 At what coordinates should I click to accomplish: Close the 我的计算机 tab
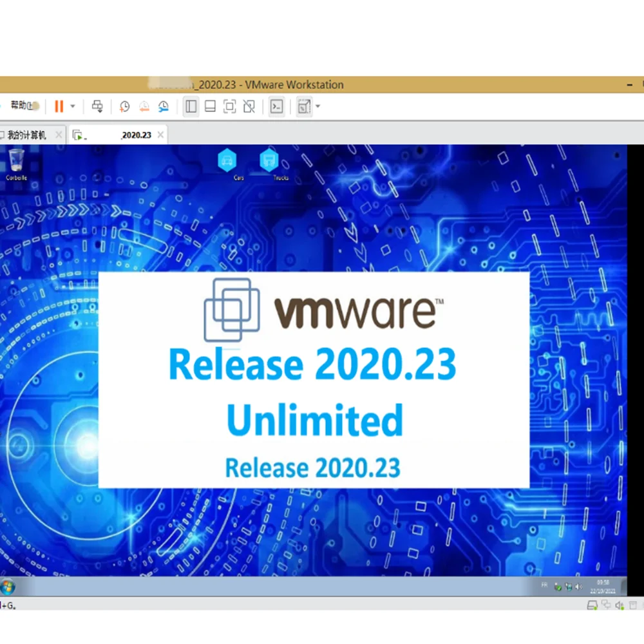(x=59, y=135)
